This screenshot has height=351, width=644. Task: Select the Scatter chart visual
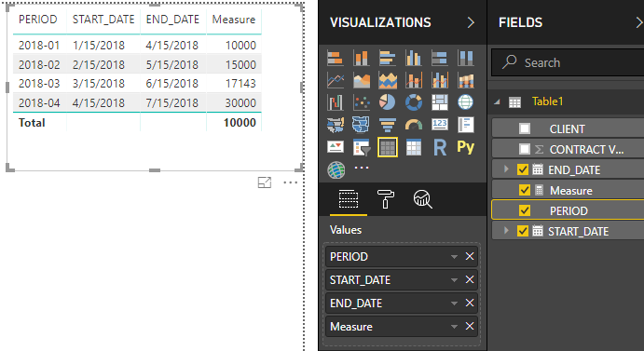click(361, 102)
